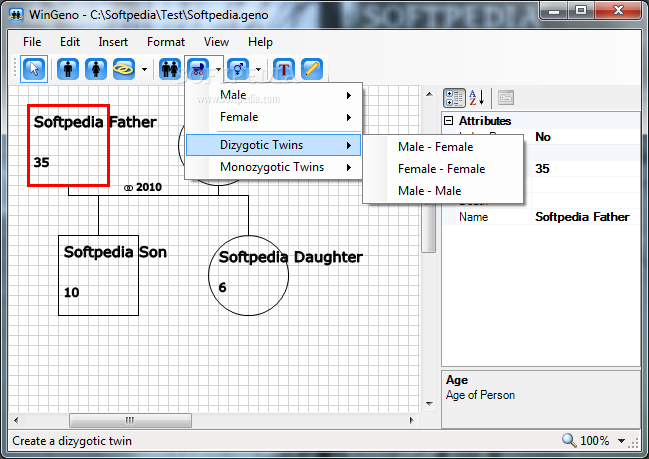This screenshot has width=649, height=459.
Task: Select the Name property row label
Action: click(x=473, y=217)
